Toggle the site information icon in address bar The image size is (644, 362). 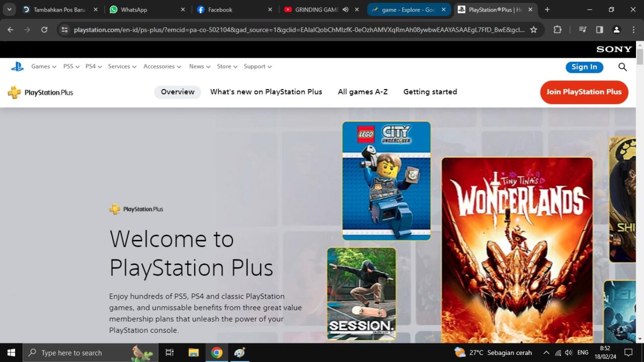(x=64, y=30)
